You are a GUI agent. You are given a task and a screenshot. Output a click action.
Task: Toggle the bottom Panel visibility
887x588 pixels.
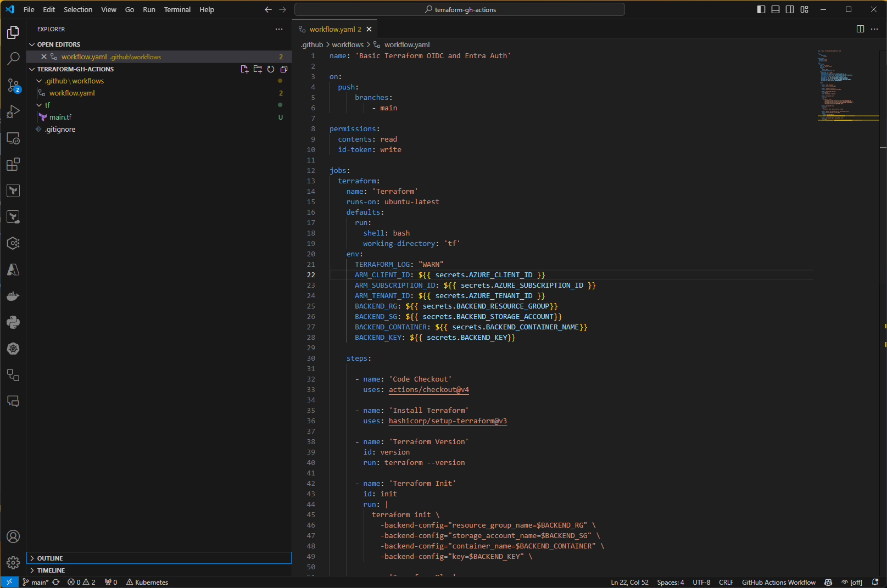point(775,9)
